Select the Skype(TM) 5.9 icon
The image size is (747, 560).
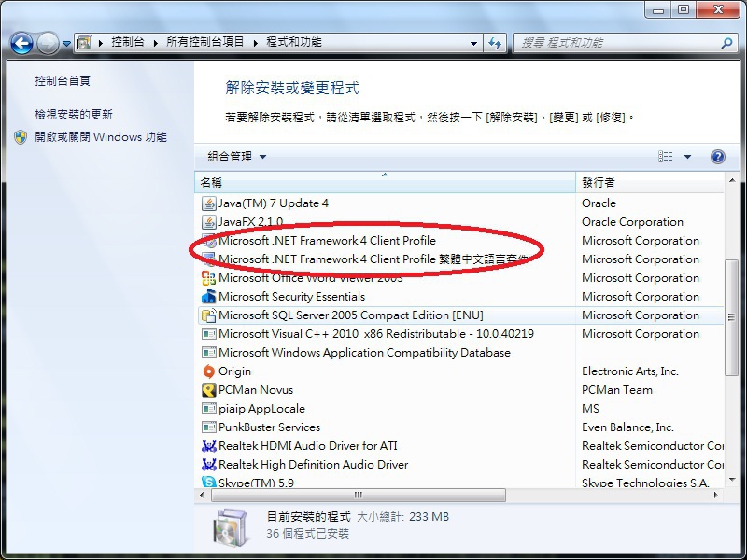208,482
